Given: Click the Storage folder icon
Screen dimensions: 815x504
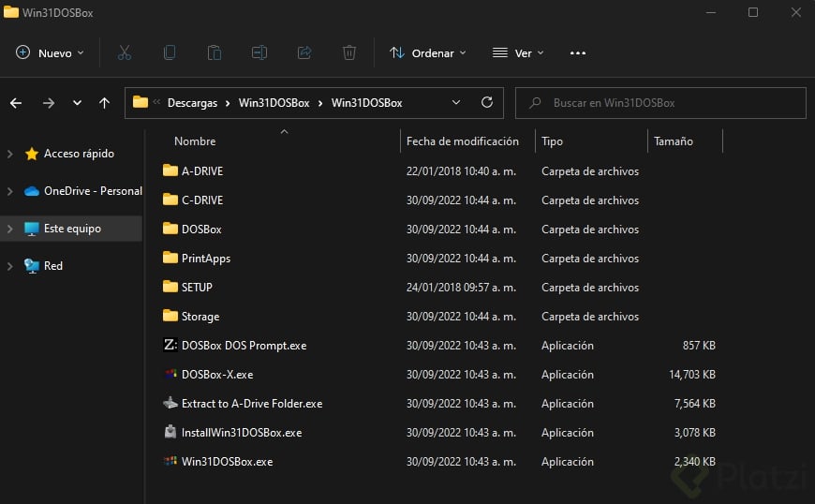Looking at the screenshot, I should point(170,316).
